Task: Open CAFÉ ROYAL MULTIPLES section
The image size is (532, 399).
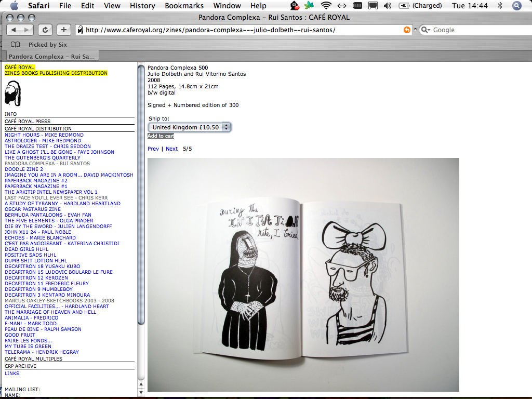Action: coord(34,358)
